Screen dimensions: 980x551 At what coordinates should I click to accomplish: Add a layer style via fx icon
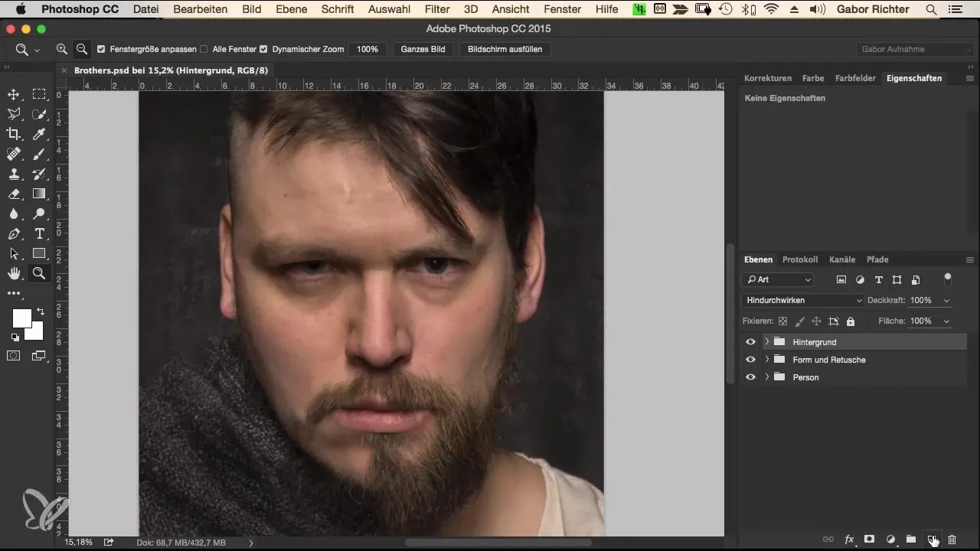point(849,540)
